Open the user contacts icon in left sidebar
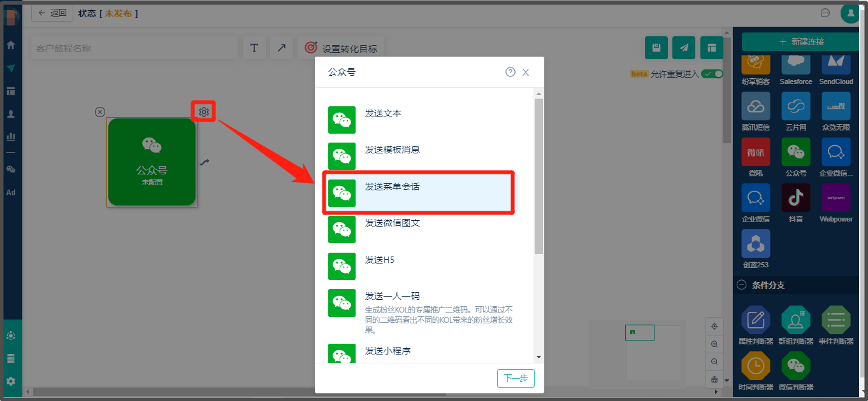This screenshot has height=401, width=868. pyautogui.click(x=11, y=114)
